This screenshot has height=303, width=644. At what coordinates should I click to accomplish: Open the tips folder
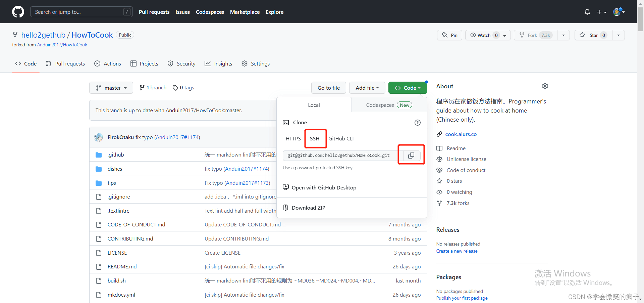[x=112, y=183]
